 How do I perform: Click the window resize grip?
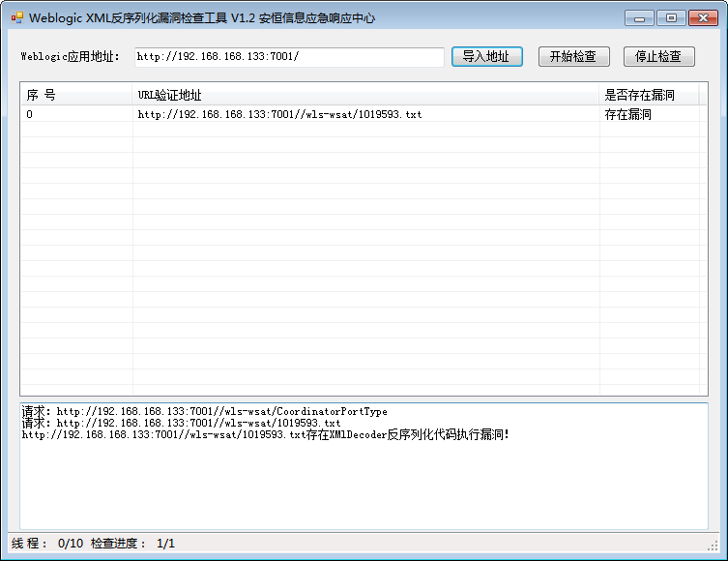click(x=713, y=546)
